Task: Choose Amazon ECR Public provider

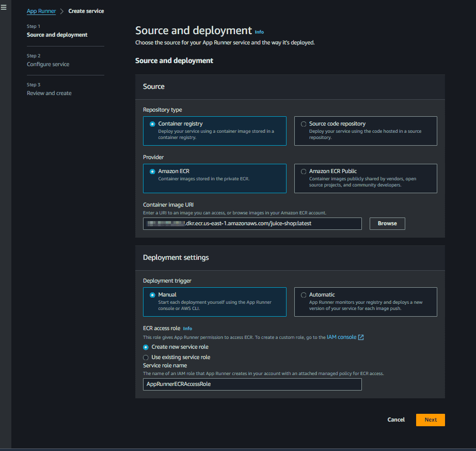Action: coord(304,172)
